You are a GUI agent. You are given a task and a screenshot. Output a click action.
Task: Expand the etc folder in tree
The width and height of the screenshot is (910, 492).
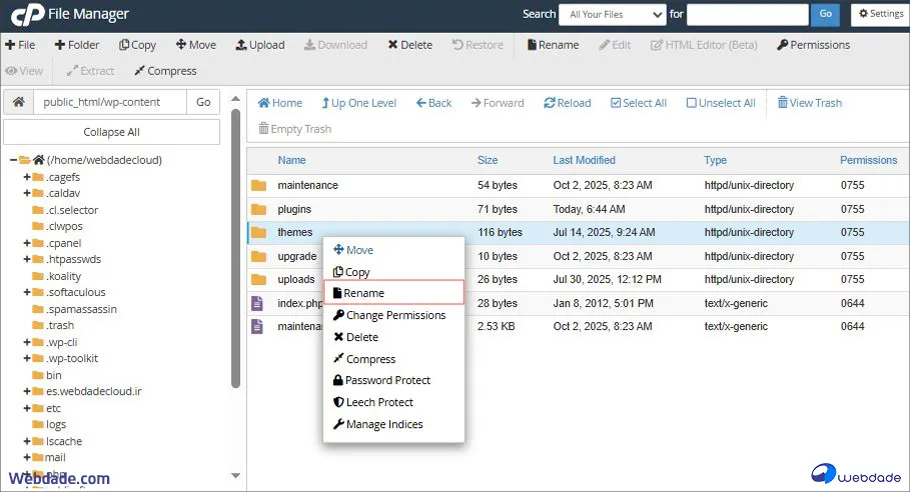(27, 408)
